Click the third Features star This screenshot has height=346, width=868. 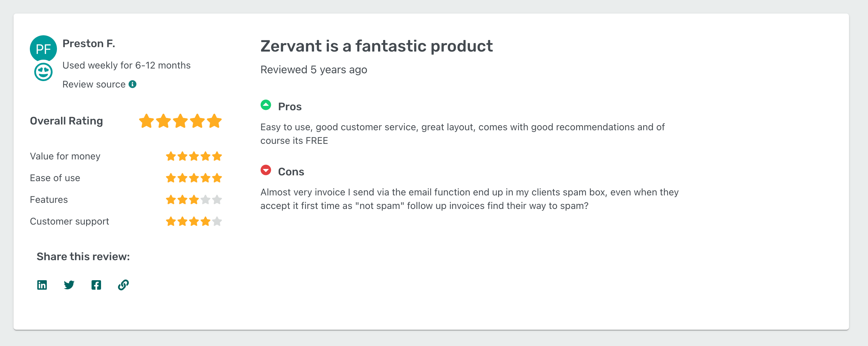tap(194, 200)
